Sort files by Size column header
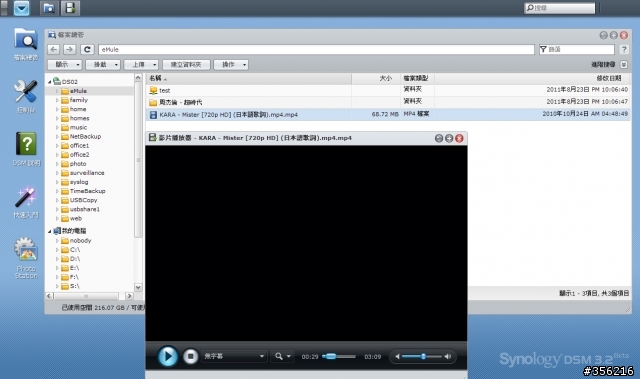 (376, 78)
